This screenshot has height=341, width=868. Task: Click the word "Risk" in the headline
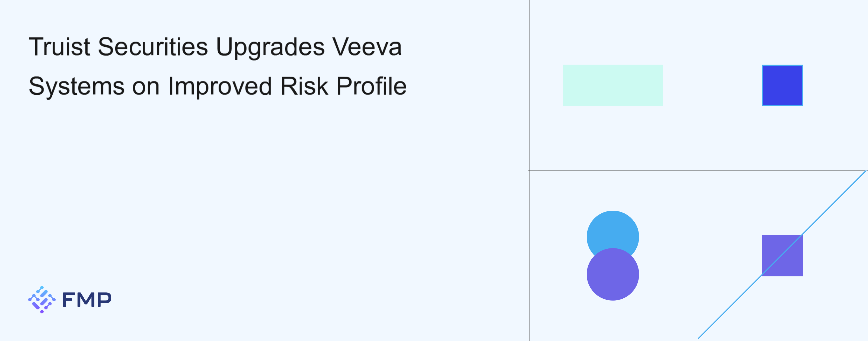click(304, 86)
